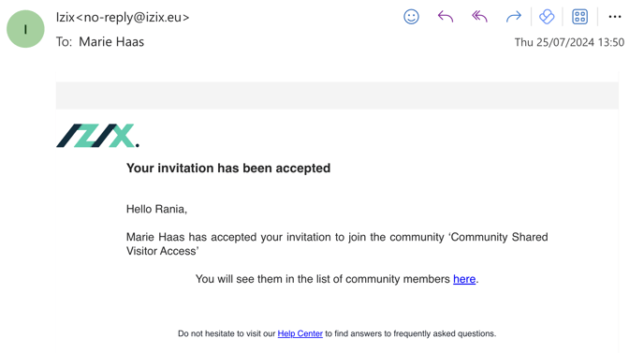This screenshot has height=353, width=644.
Task: Open the emoji reaction smiley icon
Action: [411, 17]
